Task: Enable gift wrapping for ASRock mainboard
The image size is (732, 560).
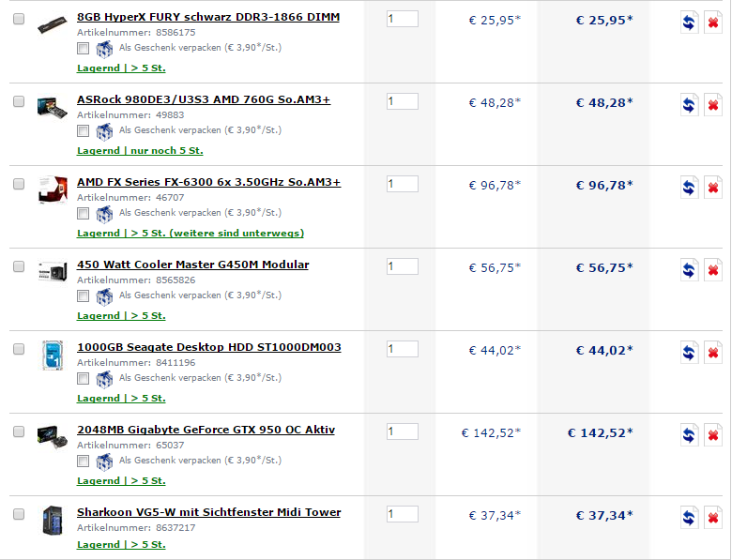Action: [x=84, y=130]
